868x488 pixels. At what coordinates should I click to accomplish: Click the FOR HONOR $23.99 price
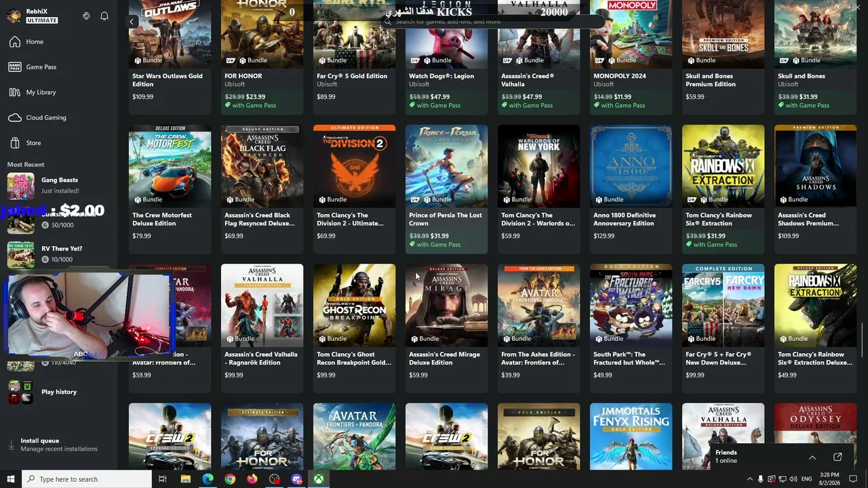pos(256,97)
